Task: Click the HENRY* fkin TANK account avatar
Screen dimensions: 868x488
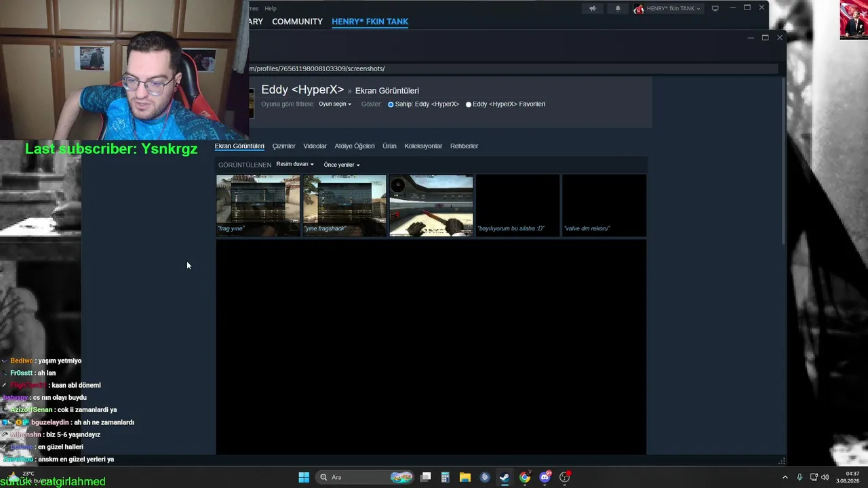Action: [x=639, y=9]
